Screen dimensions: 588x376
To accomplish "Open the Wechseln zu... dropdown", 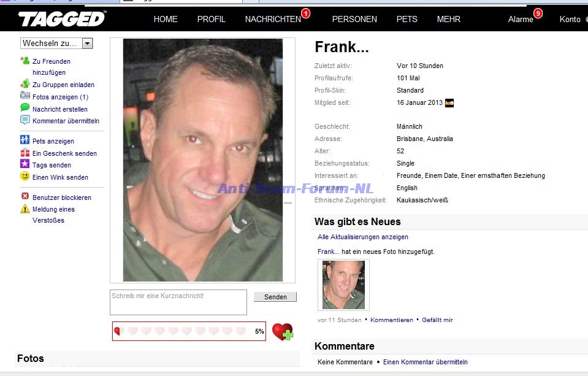I will [x=56, y=44].
